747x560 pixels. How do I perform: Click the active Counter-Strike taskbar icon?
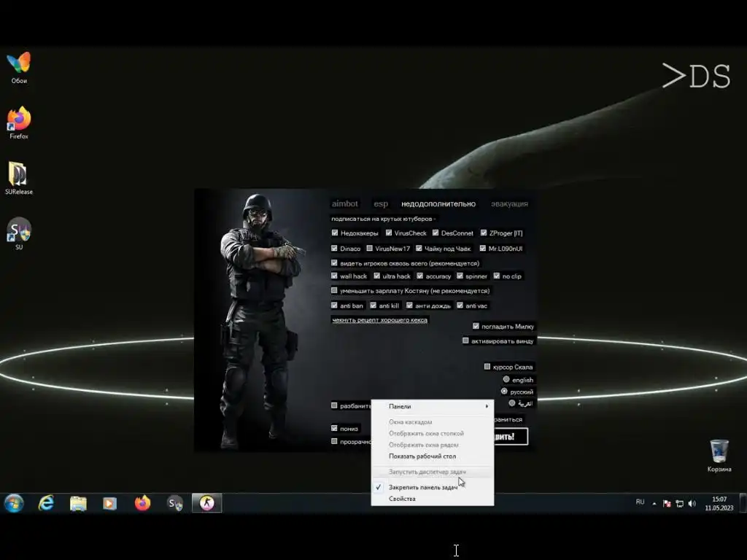click(x=206, y=503)
